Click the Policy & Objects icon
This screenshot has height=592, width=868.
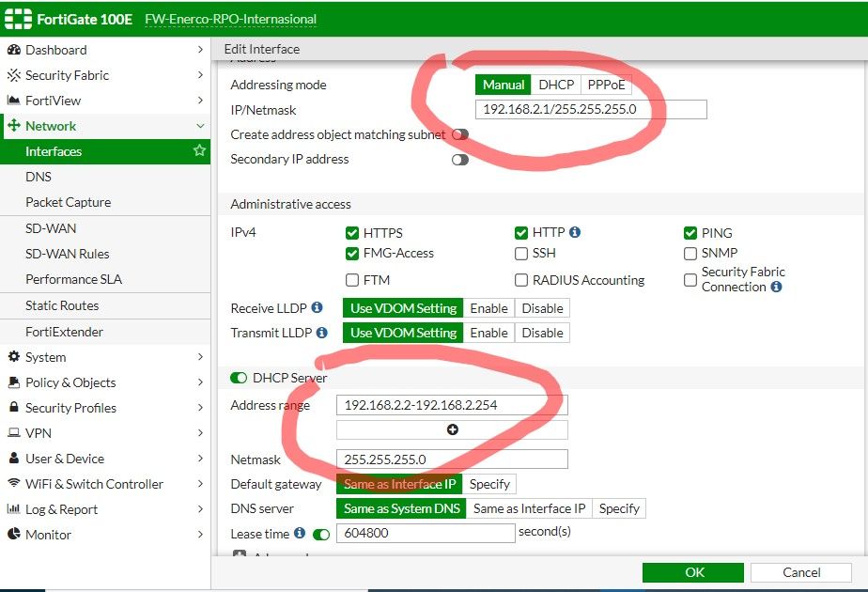[x=14, y=382]
